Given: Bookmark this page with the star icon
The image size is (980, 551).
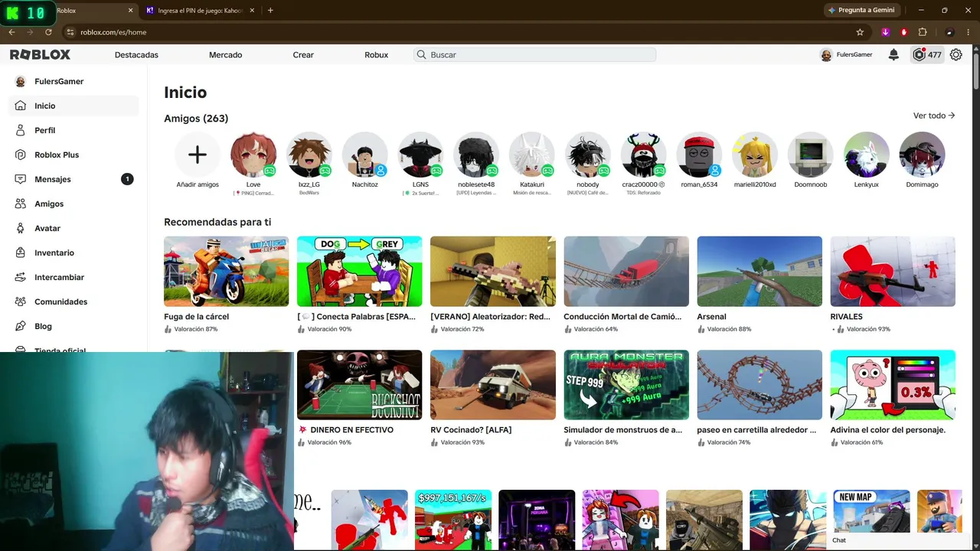Looking at the screenshot, I should pyautogui.click(x=860, y=32).
